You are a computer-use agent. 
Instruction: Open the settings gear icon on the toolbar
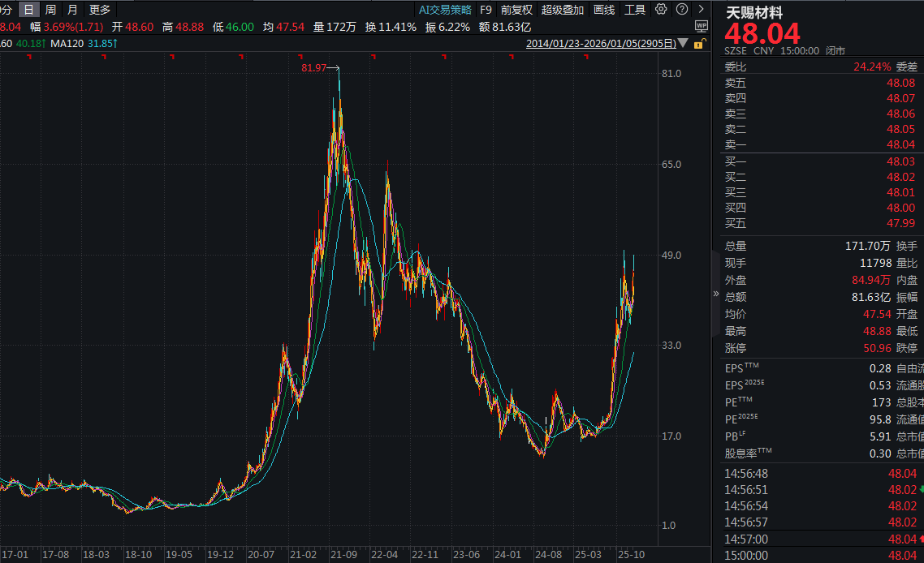[660, 11]
